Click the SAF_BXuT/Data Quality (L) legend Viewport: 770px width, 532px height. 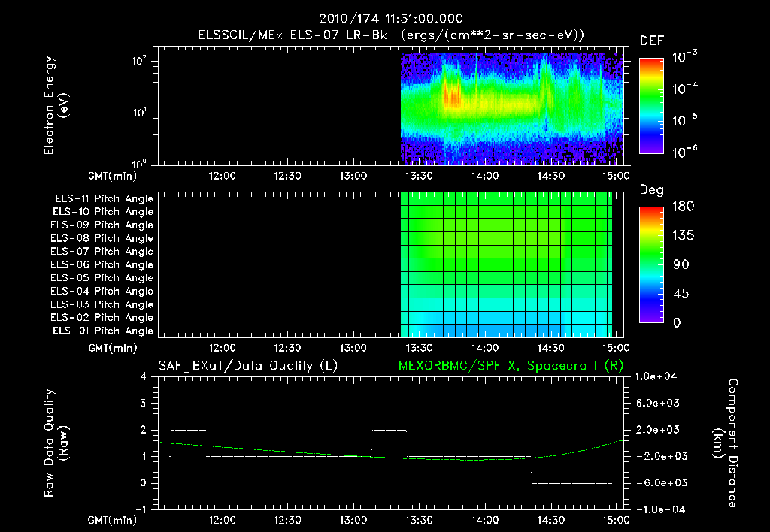click(248, 366)
